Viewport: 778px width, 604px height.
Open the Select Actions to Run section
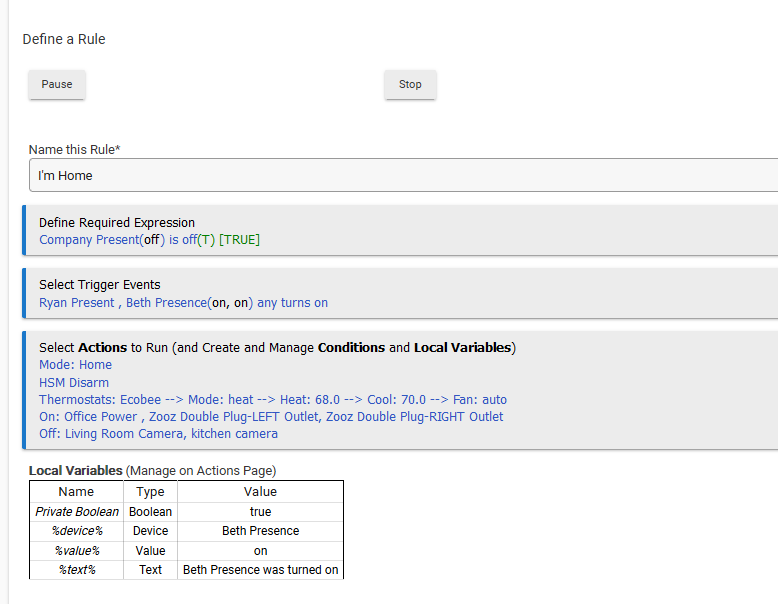(x=277, y=348)
